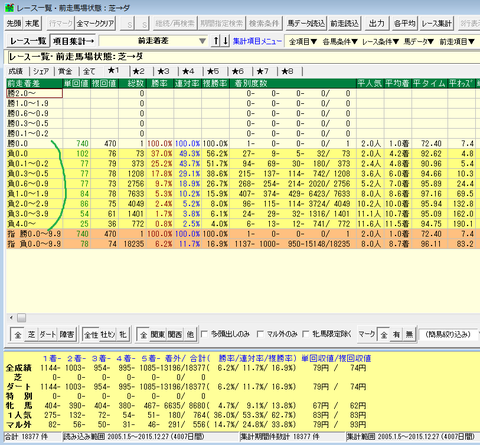This screenshot has width=480, height=445.
Task: Select 有 in the マーク filter
Action: point(396,334)
